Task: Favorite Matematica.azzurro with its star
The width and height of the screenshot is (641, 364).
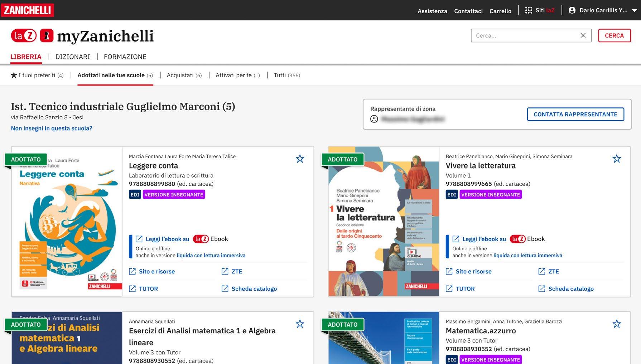Action: coord(617,323)
